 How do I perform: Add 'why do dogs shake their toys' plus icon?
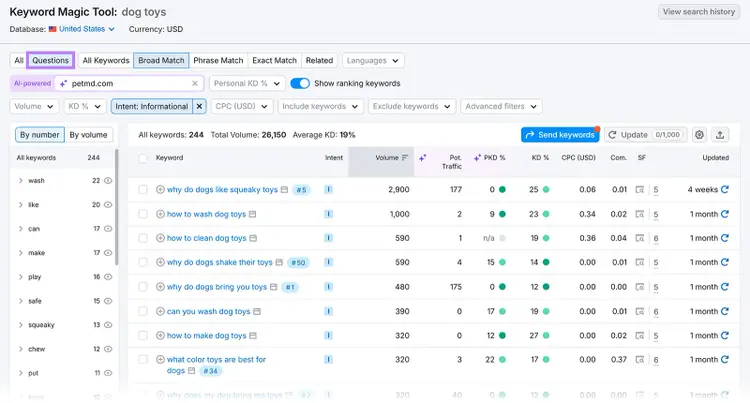point(160,262)
